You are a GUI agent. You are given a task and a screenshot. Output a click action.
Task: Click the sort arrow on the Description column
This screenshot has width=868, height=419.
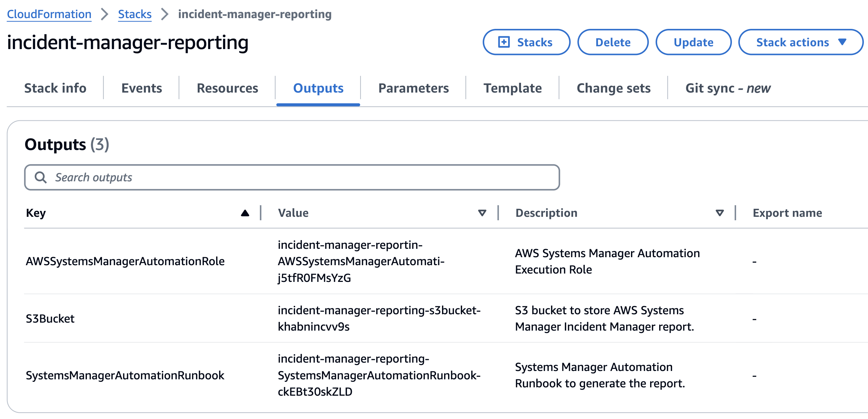[x=719, y=213]
